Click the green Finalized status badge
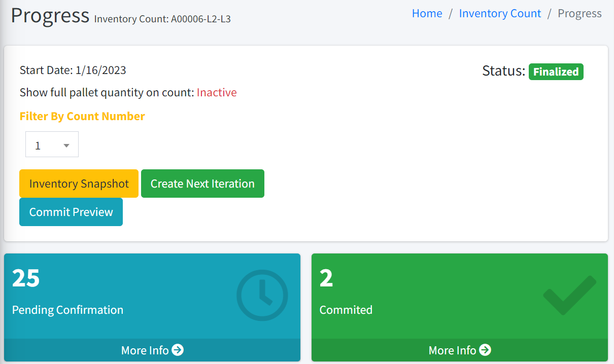Image resolution: width=614 pixels, height=364 pixels. [x=556, y=72]
